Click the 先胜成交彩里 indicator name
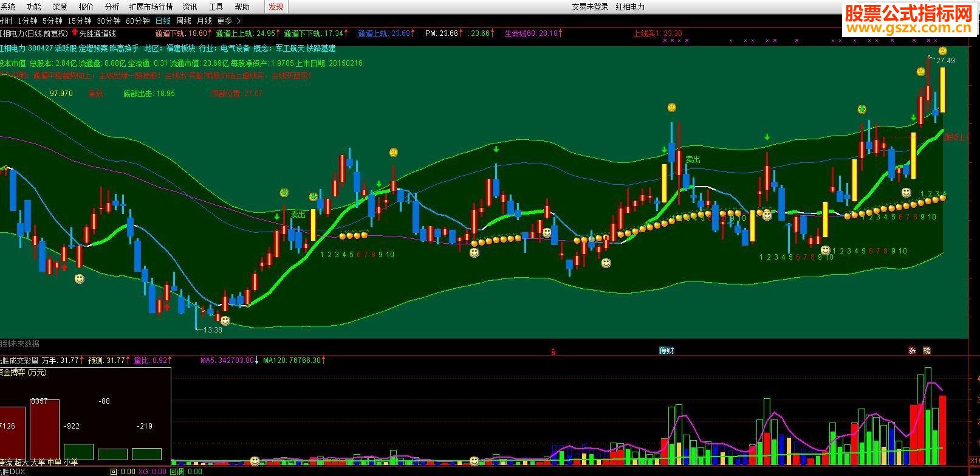 tap(18, 360)
